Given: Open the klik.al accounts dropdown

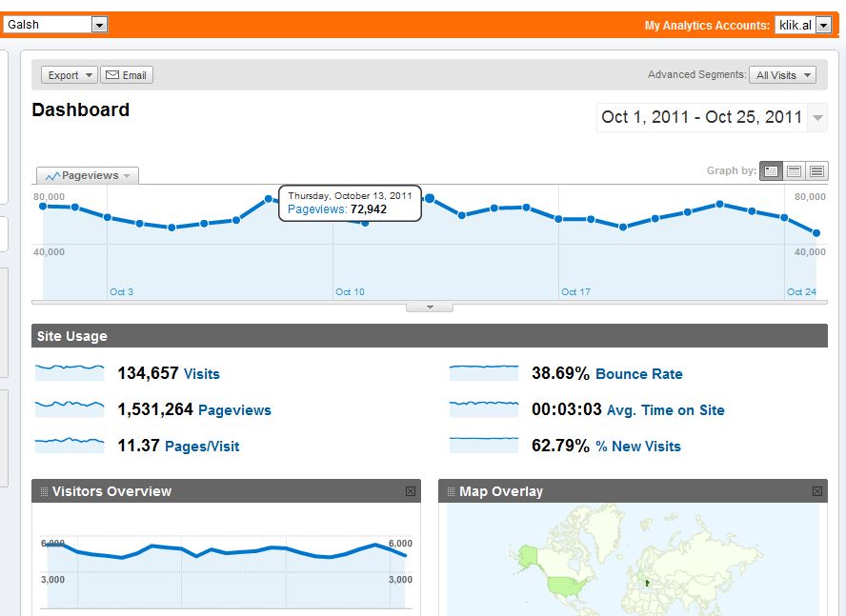Looking at the screenshot, I should click(x=803, y=25).
